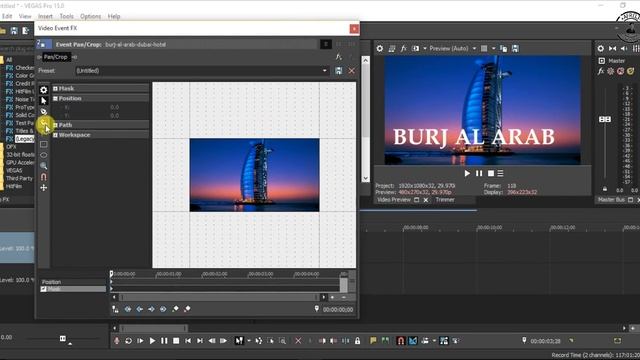Open the Edit menu
640x360 pixels.
point(7,16)
